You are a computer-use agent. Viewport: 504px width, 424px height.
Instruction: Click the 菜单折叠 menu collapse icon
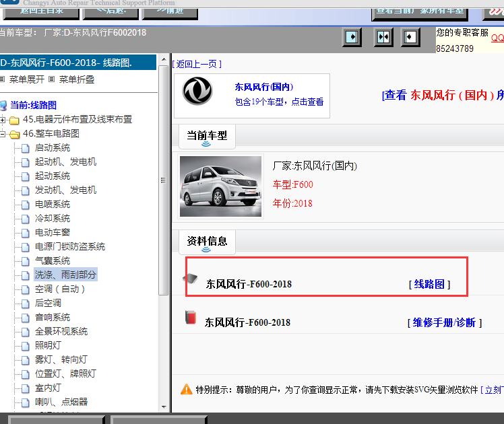tap(51, 79)
